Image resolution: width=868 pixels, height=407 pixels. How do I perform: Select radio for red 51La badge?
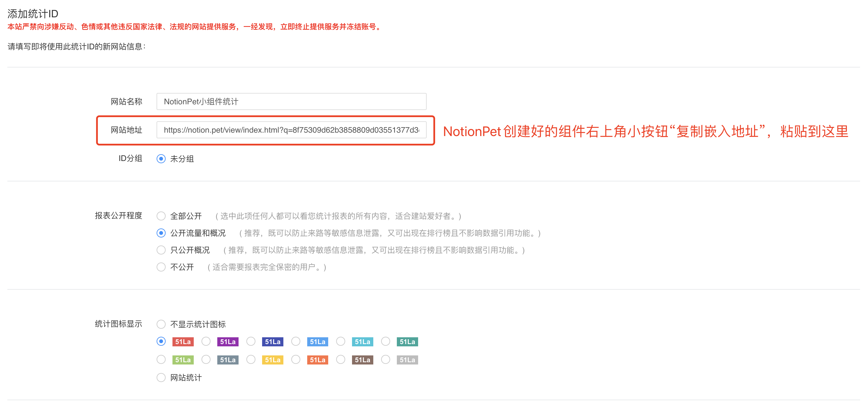161,341
